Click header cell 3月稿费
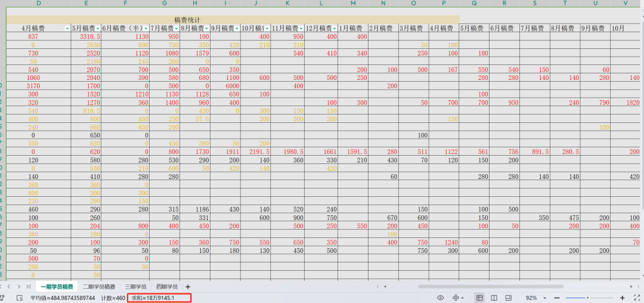Image resolution: width=644 pixels, height=303 pixels. [414, 28]
